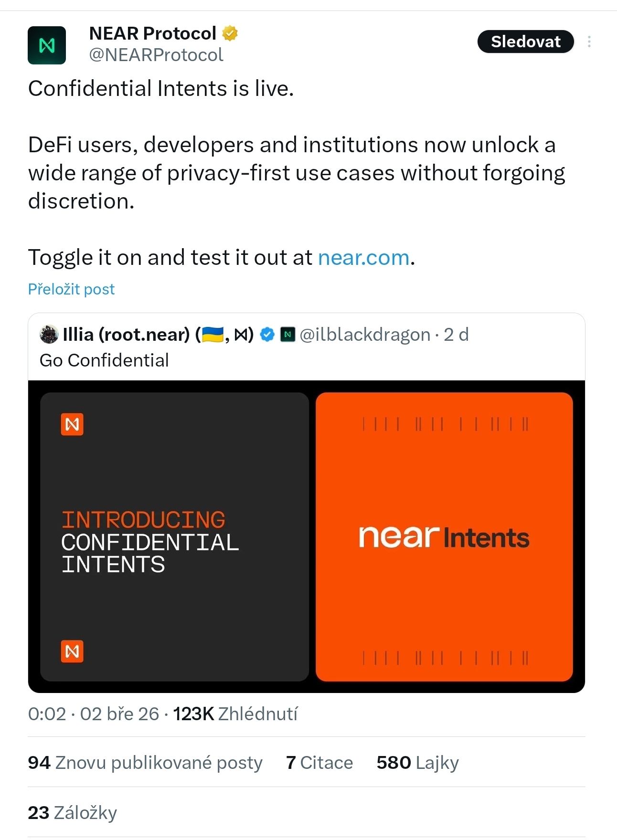Click Přeložit post translate link
The height and width of the screenshot is (840, 617).
71,289
